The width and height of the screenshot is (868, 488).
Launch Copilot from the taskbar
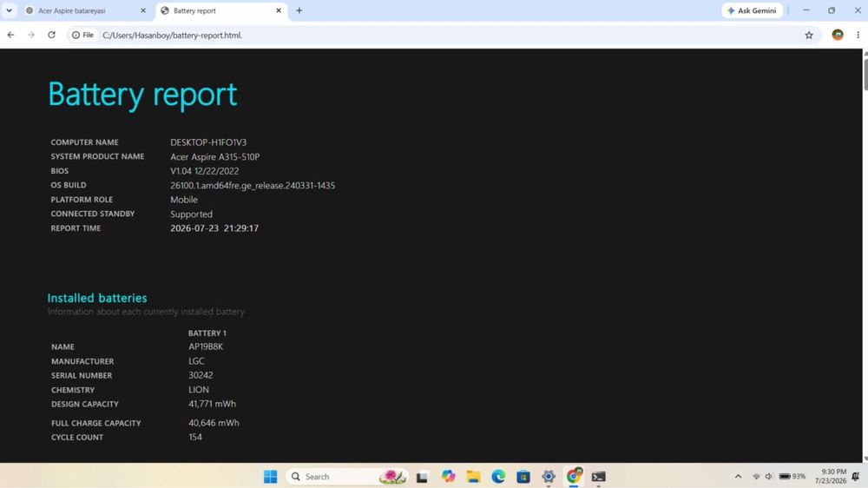tap(448, 477)
